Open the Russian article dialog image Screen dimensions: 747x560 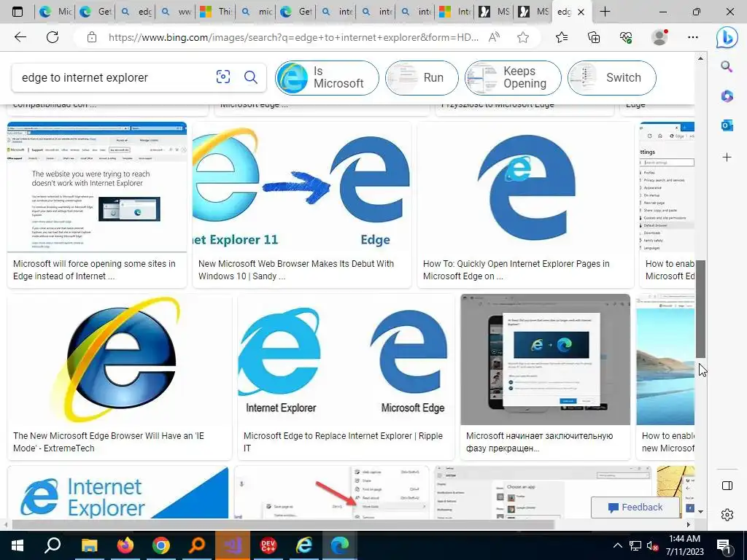point(545,359)
